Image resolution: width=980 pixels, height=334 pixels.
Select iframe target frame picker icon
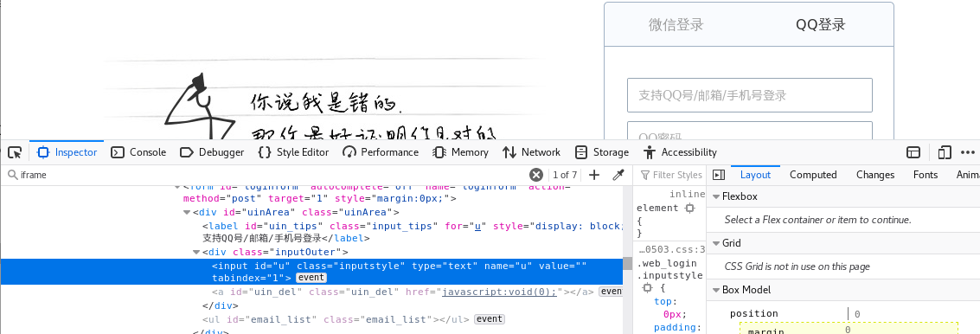tap(913, 152)
